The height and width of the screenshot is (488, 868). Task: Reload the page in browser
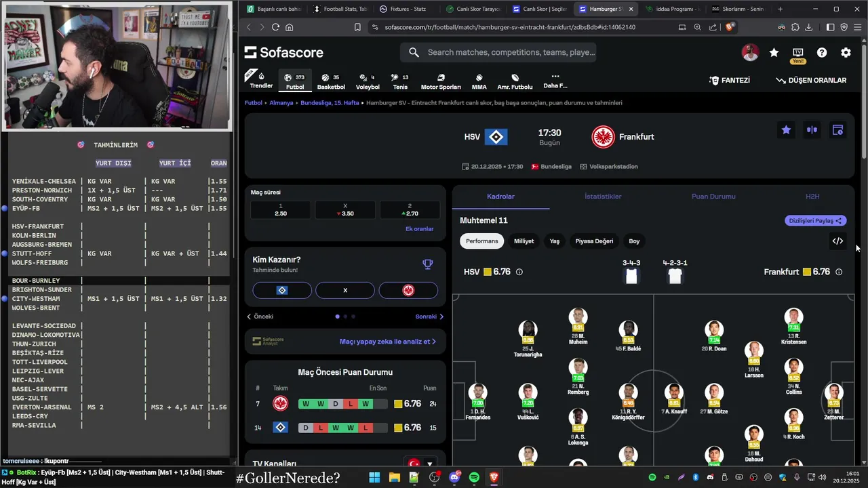[275, 27]
